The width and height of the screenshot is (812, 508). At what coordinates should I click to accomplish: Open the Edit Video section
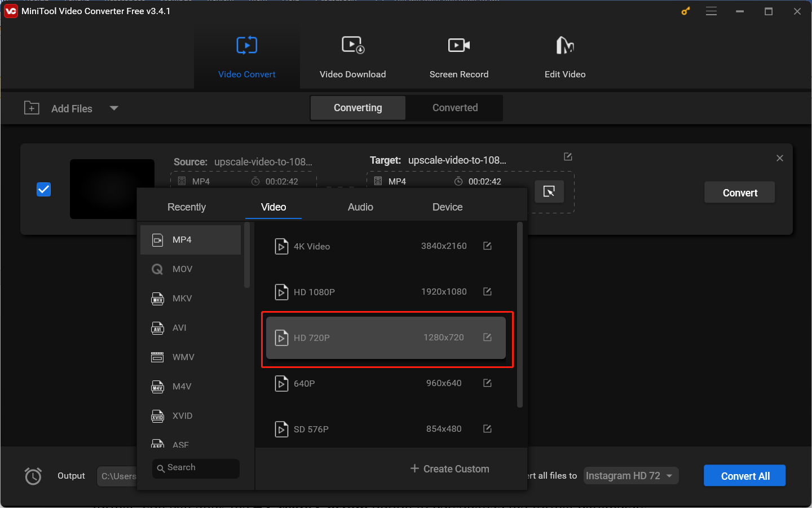point(565,57)
